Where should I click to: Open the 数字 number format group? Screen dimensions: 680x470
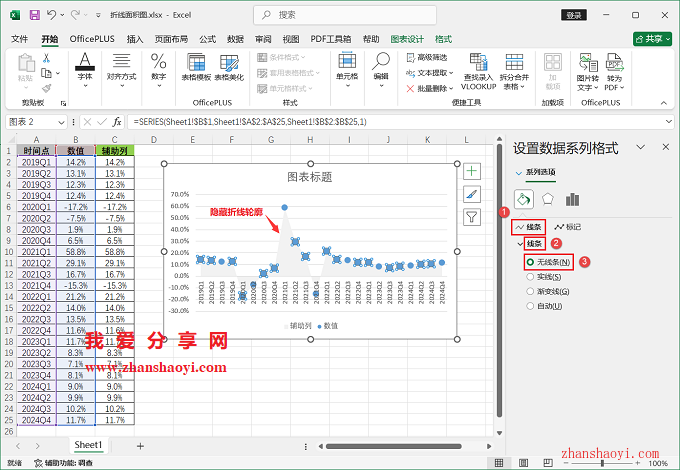tap(159, 69)
